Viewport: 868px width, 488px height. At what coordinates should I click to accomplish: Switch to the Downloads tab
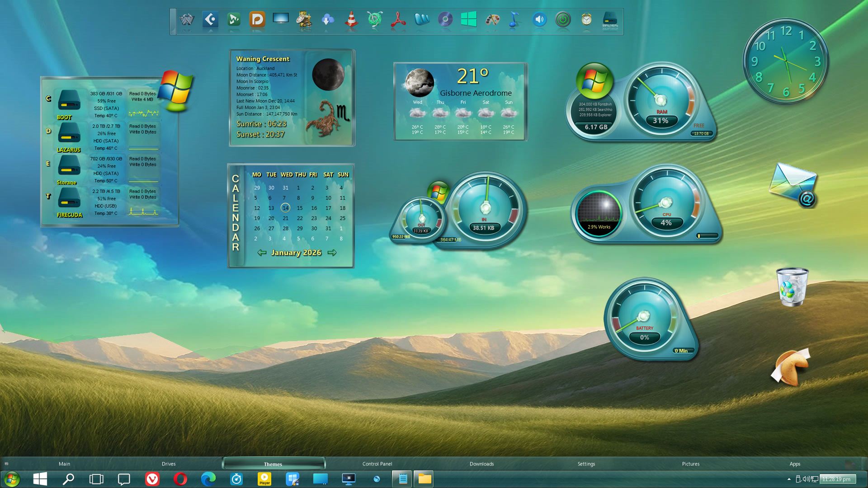coord(481,464)
